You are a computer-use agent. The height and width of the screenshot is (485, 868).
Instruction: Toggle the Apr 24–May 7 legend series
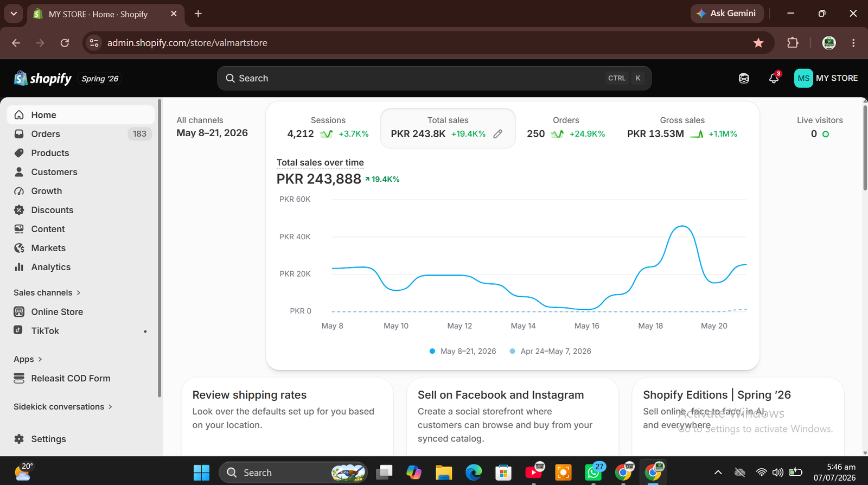click(x=551, y=351)
